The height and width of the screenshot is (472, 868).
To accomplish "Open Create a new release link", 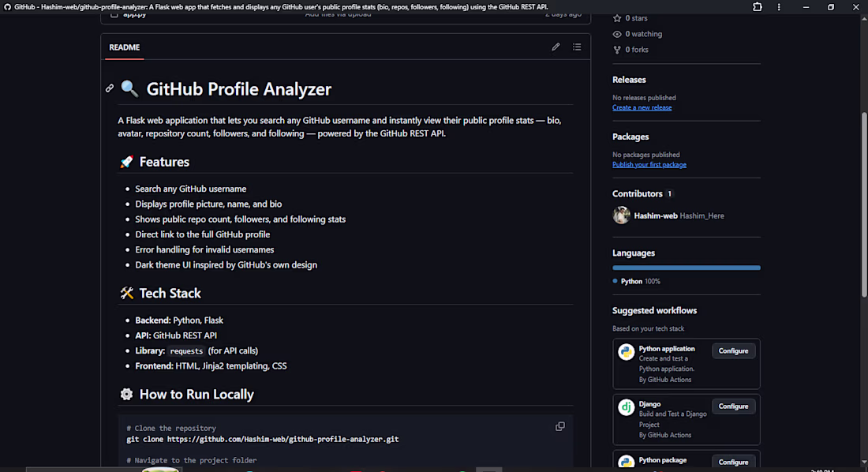I will [642, 107].
